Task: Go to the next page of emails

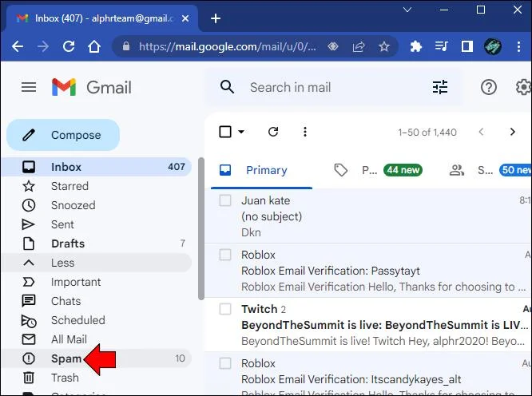Action: [513, 132]
